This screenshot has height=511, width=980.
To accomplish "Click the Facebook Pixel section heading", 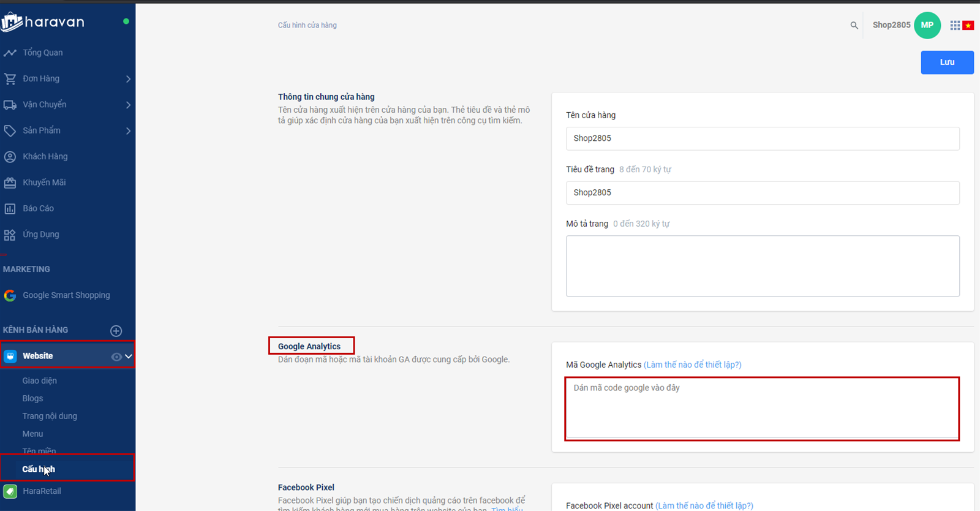I will pos(306,488).
